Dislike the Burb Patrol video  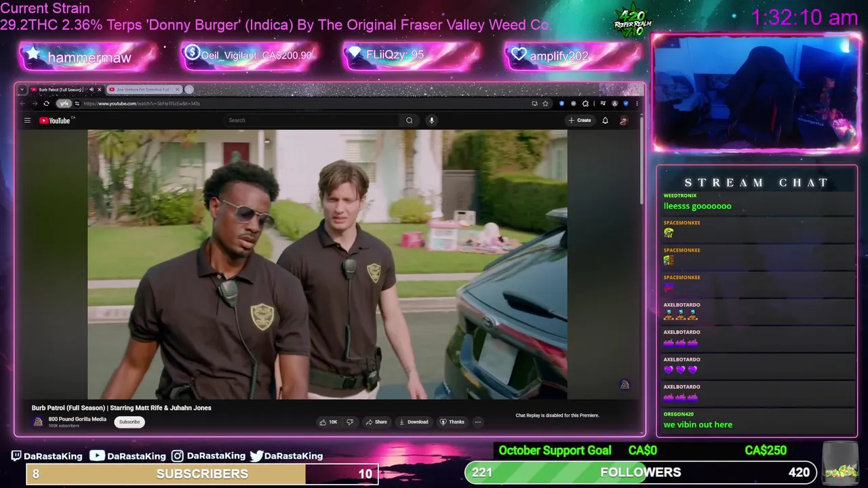[x=350, y=422]
